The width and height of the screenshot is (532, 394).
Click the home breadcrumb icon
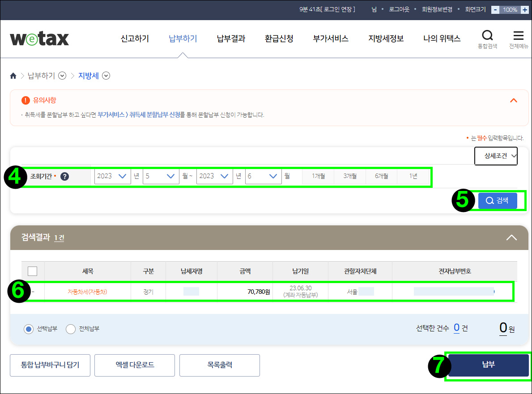pyautogui.click(x=13, y=76)
